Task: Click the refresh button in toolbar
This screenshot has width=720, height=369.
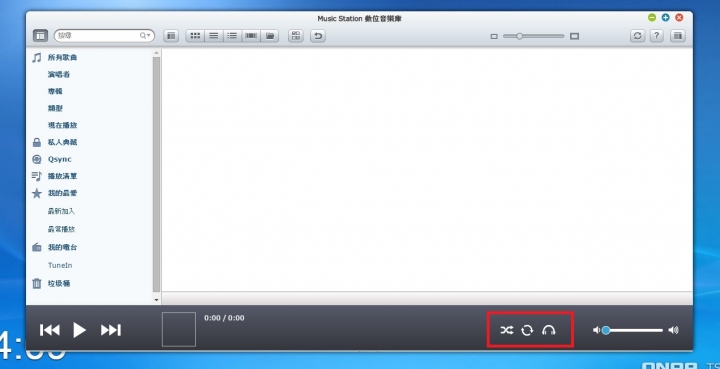Action: pyautogui.click(x=637, y=35)
